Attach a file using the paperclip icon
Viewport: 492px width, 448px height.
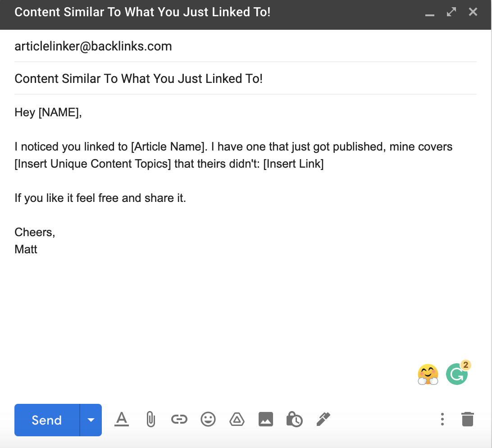pyautogui.click(x=150, y=419)
